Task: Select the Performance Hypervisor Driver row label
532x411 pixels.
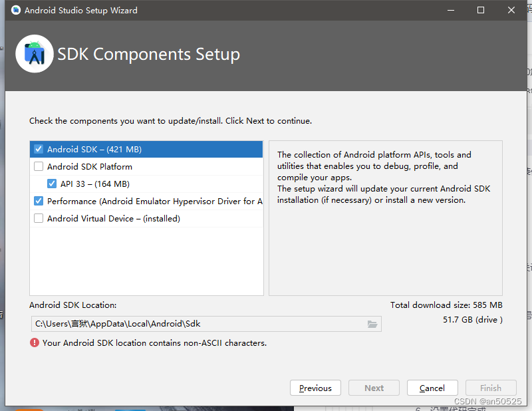Action: pos(155,202)
